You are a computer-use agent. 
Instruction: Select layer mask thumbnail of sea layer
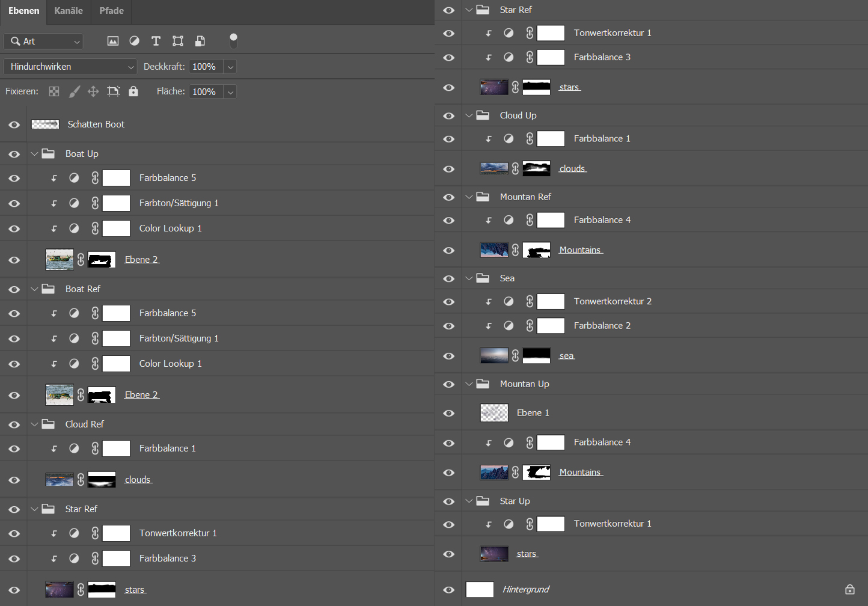536,356
